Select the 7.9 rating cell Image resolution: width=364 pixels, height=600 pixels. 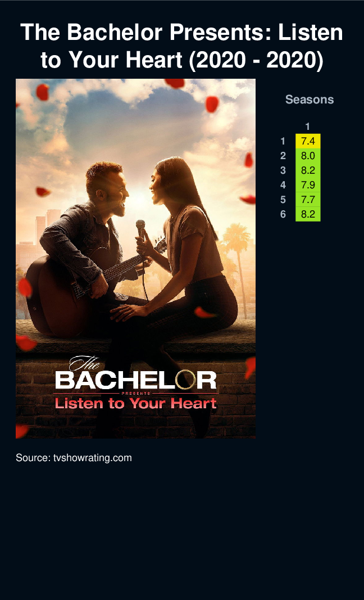(308, 185)
